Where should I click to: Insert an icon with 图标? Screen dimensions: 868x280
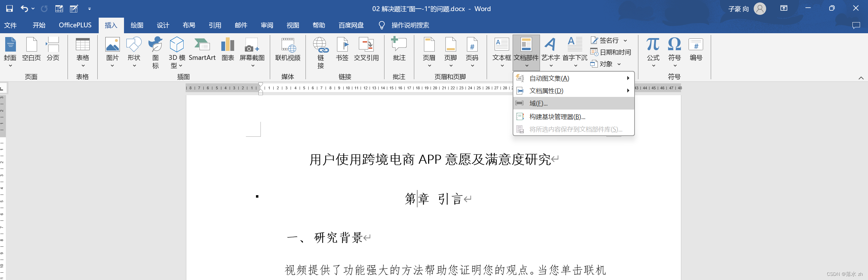(156, 53)
